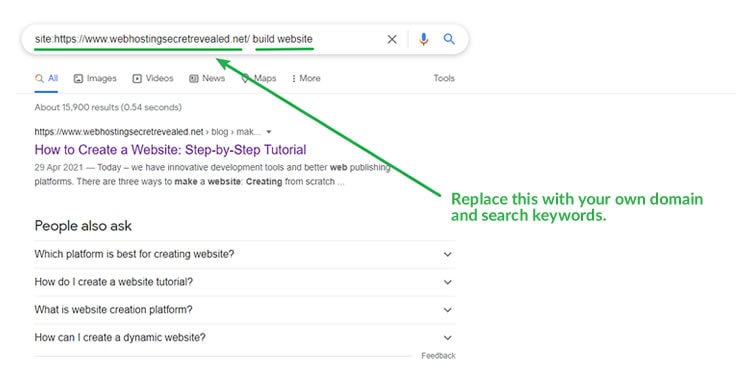The width and height of the screenshot is (750, 385).
Task: Click 'About 15,900 results' stats text
Action: pyautogui.click(x=108, y=108)
